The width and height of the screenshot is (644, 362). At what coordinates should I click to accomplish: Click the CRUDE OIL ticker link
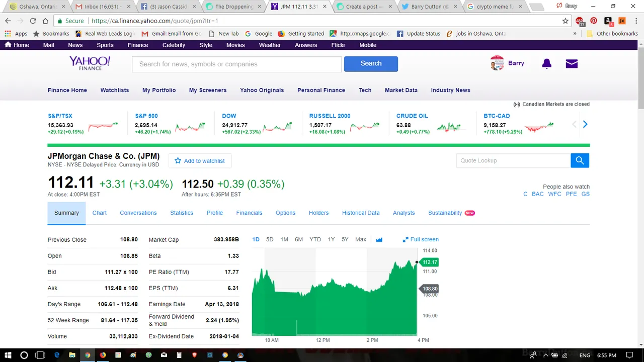(412, 116)
